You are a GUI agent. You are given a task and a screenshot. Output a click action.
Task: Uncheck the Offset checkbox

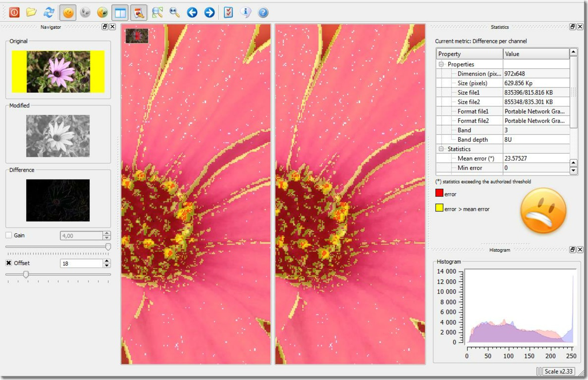pos(9,263)
